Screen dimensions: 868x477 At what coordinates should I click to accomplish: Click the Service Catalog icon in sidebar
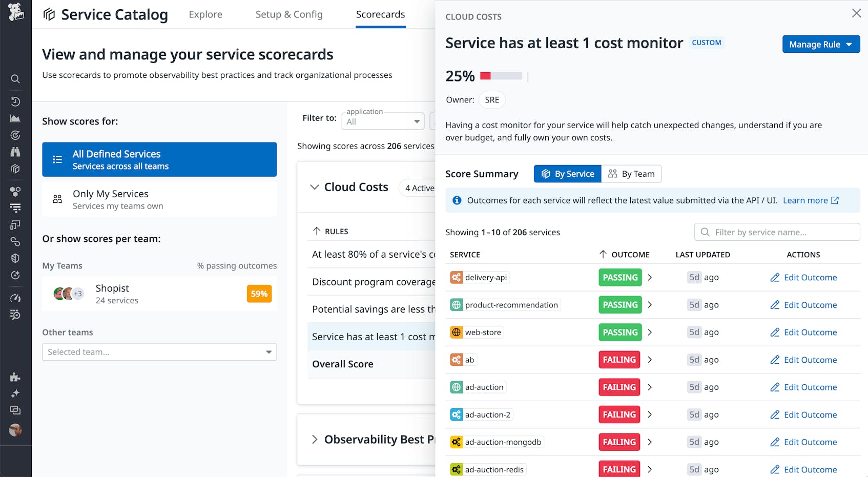pos(15,169)
